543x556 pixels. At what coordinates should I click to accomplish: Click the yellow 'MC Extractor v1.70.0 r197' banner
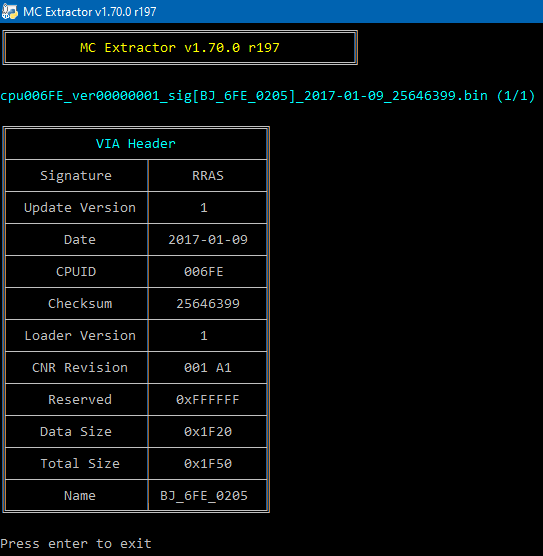[x=180, y=48]
